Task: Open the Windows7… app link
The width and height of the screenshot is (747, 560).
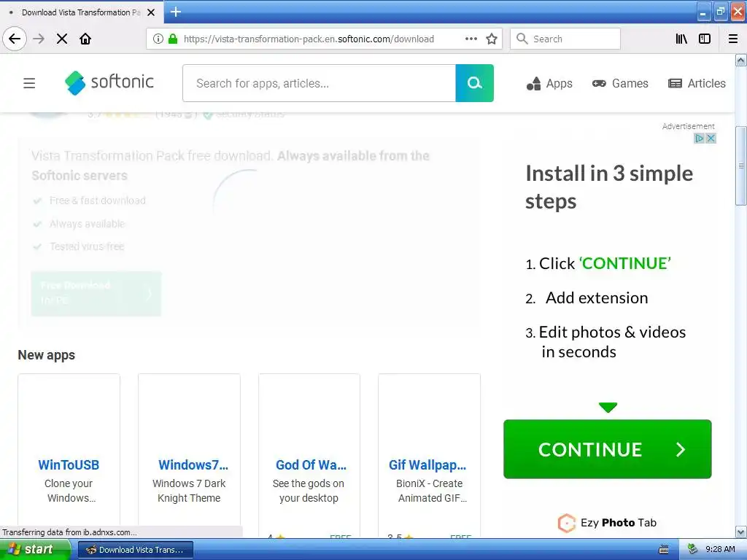Action: point(193,464)
